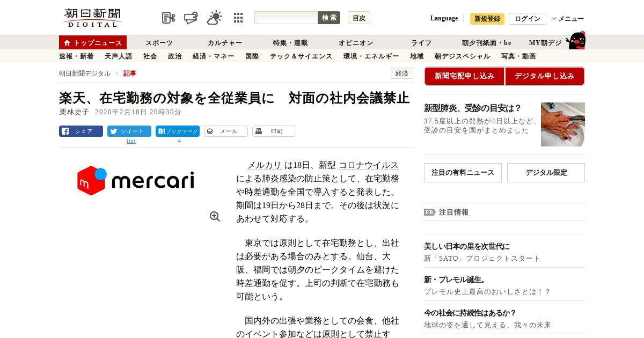Open Language selection link
This screenshot has width=644, height=338.
click(x=444, y=18)
